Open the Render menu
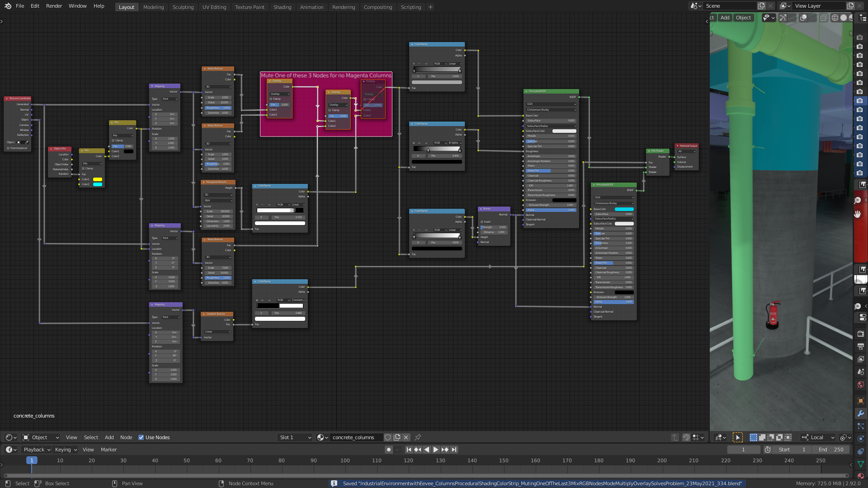The height and width of the screenshot is (488, 868). coord(54,6)
